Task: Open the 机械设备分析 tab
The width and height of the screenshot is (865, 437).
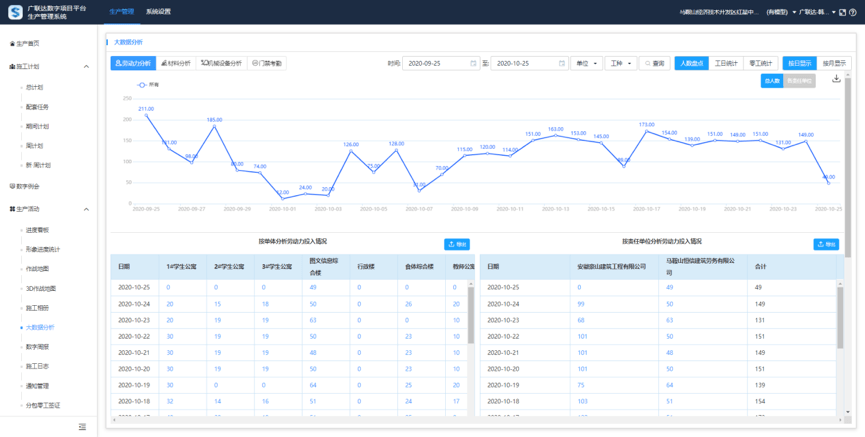Action: point(221,63)
